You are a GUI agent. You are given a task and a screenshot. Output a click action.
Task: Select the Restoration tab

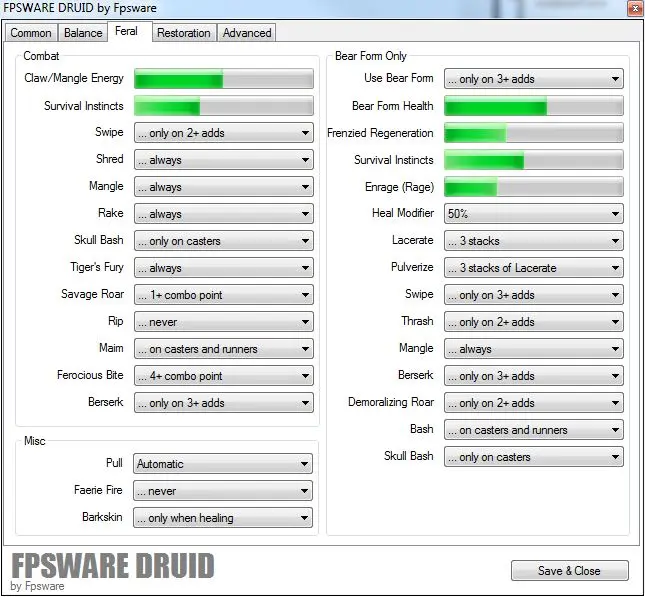[184, 33]
